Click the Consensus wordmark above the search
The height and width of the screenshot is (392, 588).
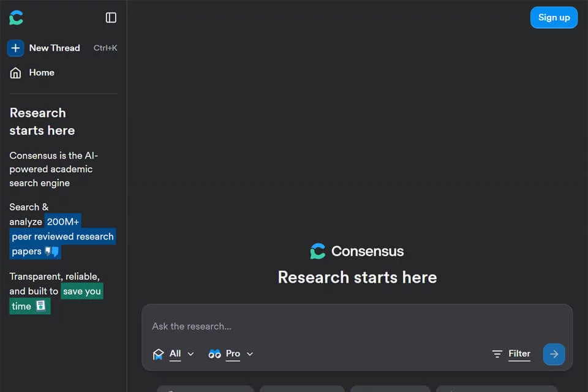click(x=367, y=251)
